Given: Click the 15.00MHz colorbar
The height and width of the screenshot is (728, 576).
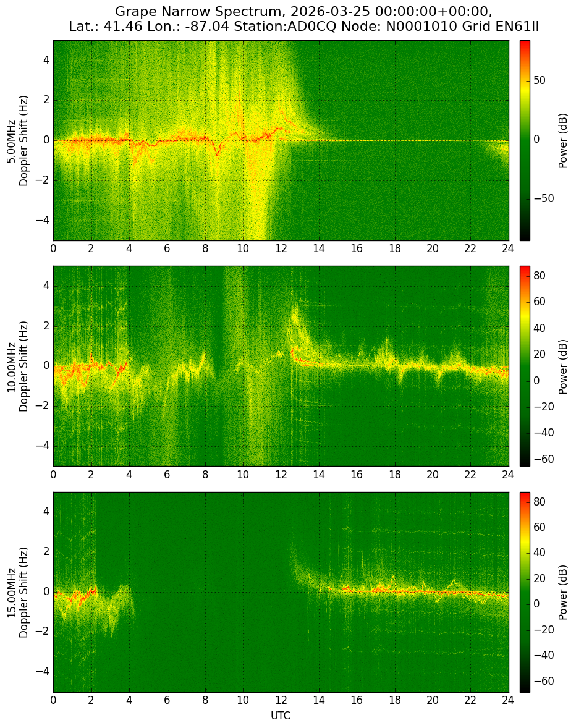Looking at the screenshot, I should click(x=525, y=592).
